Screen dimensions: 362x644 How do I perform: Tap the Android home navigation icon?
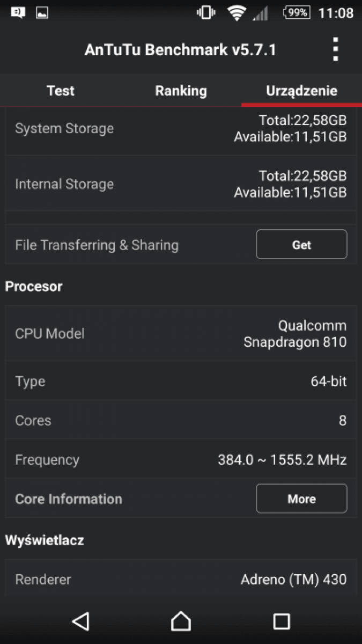coord(181,621)
